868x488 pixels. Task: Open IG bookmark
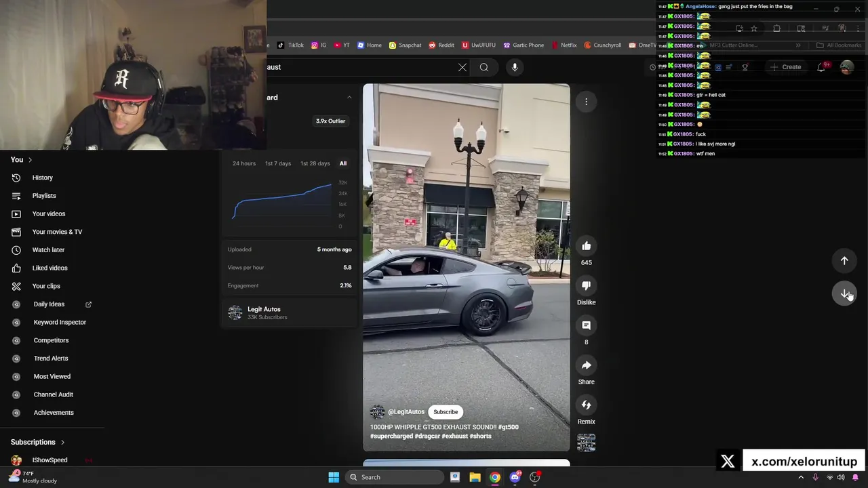point(319,45)
